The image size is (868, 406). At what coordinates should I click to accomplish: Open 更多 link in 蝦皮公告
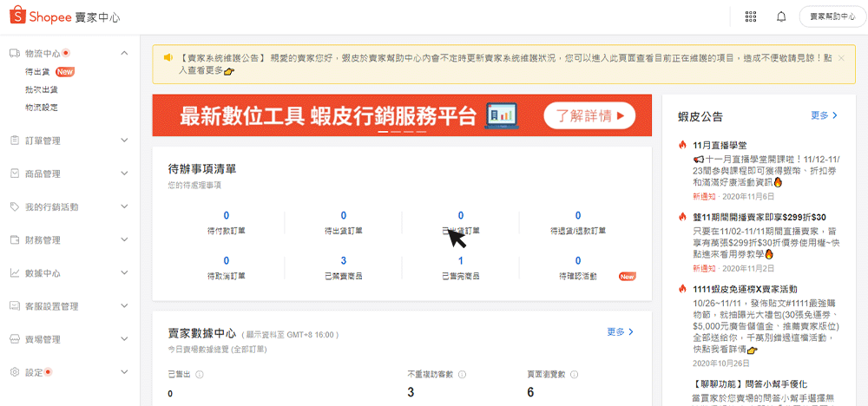pos(824,115)
